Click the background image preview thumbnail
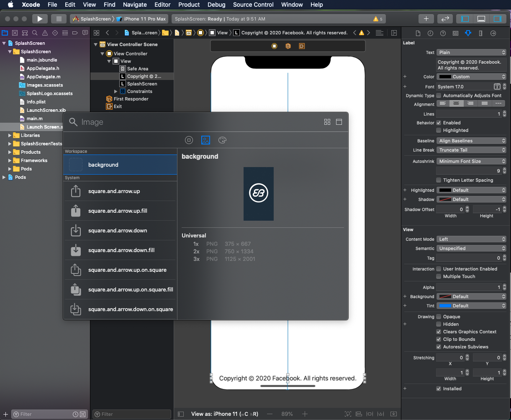This screenshot has height=420, width=511. point(259,194)
